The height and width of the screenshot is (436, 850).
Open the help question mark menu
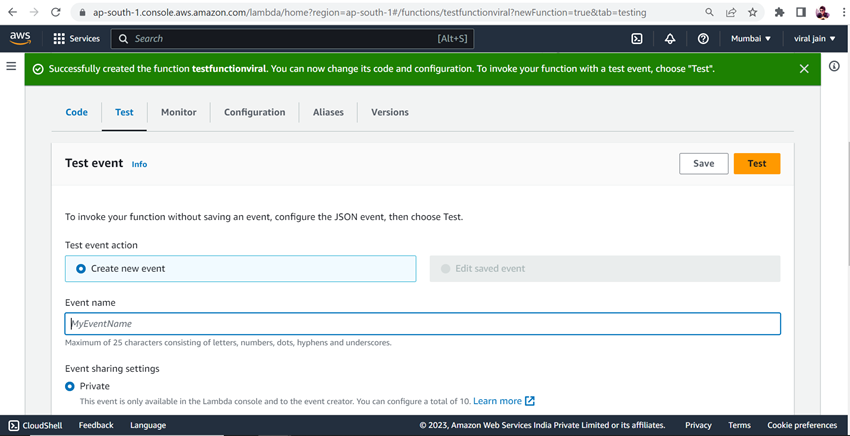[x=703, y=39]
